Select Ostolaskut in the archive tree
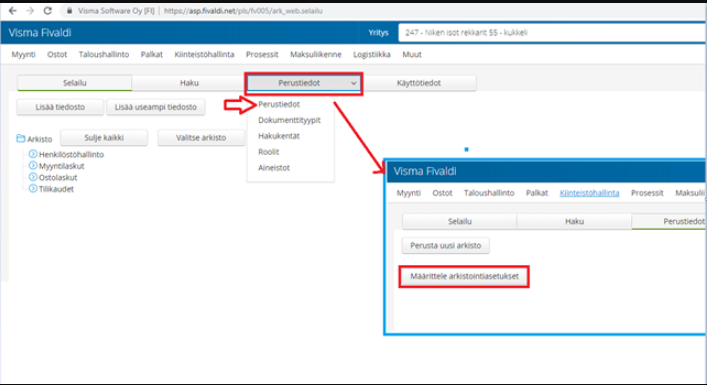 click(58, 178)
